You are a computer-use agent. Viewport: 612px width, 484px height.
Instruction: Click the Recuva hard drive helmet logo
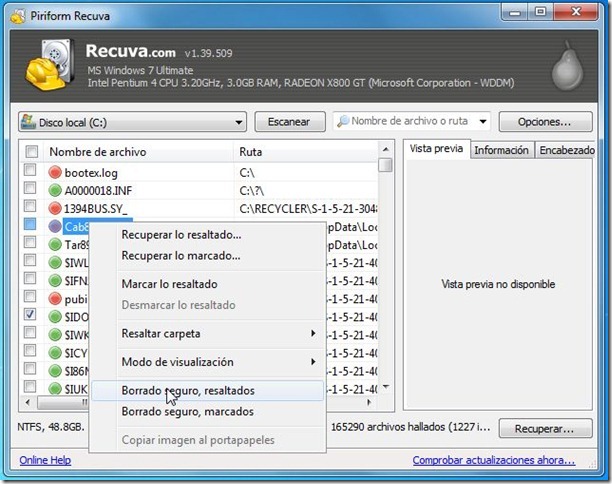click(x=50, y=65)
